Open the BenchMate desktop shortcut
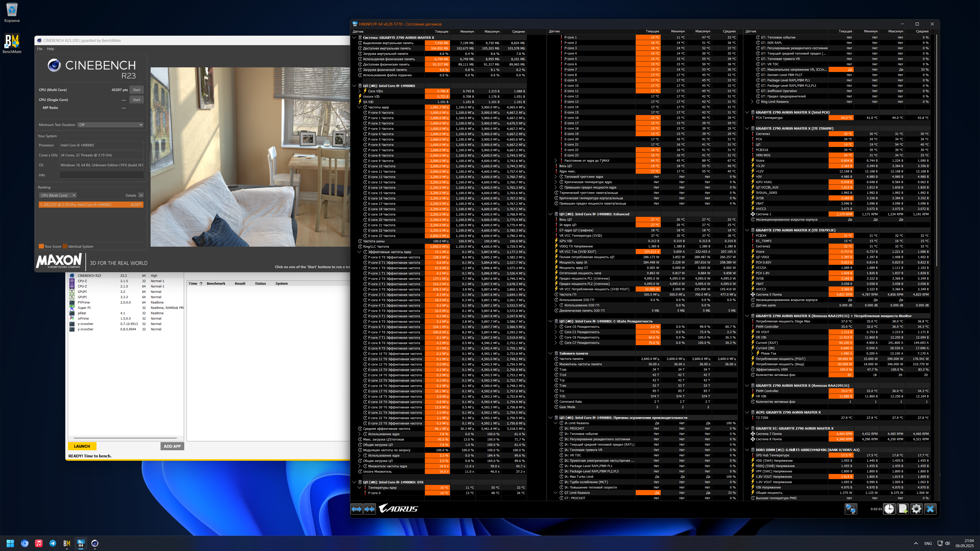 pyautogui.click(x=12, y=43)
